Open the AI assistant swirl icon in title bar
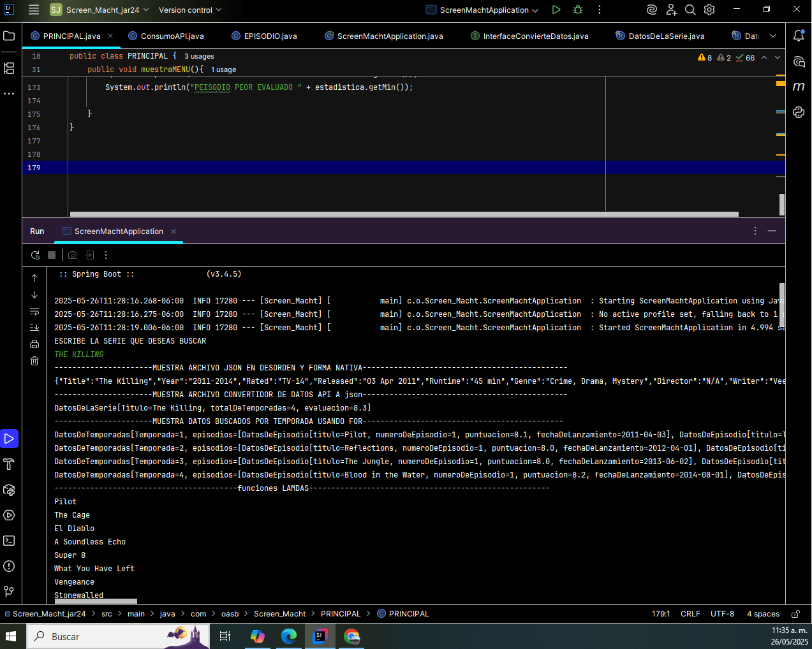 click(652, 10)
